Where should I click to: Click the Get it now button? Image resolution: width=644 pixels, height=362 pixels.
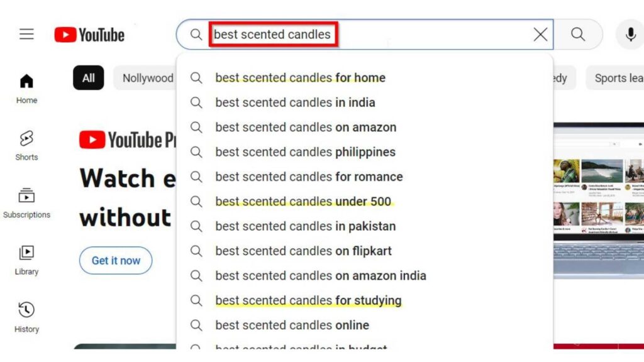[116, 260]
